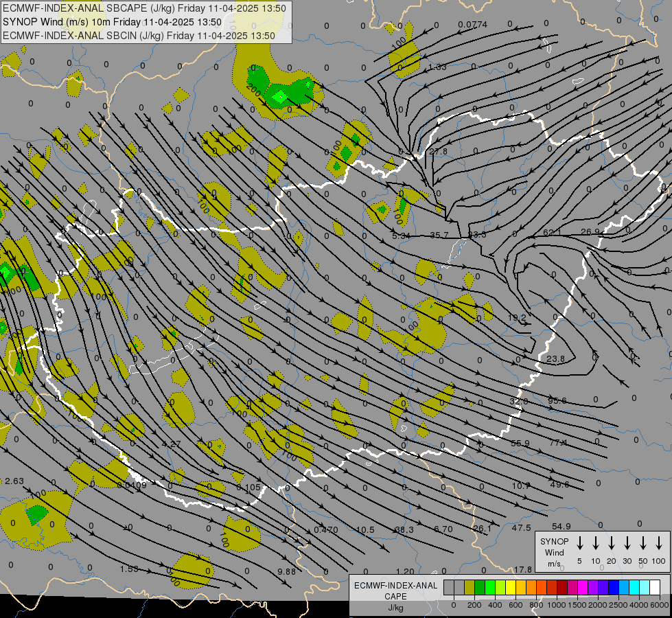
Task: Click the 32.0 value on the map
Action: pyautogui.click(x=518, y=401)
